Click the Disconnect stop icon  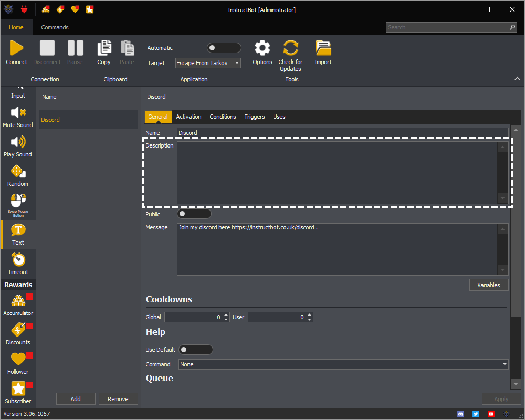coord(47,48)
